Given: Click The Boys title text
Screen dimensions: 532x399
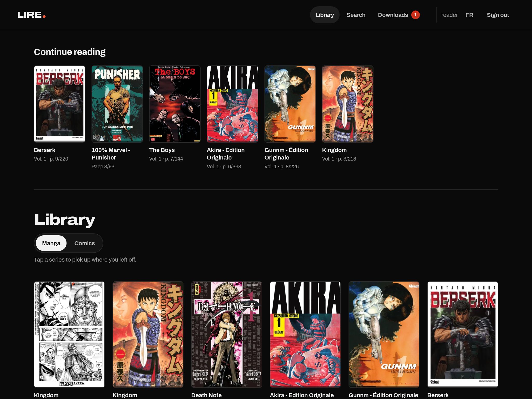Looking at the screenshot, I should click(162, 150).
